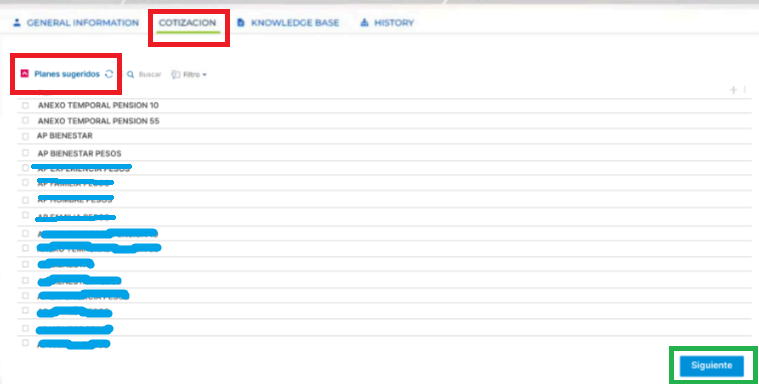The height and width of the screenshot is (384, 759).
Task: Tick the AP BIENESTAR PESOS checkbox
Action: 26,153
